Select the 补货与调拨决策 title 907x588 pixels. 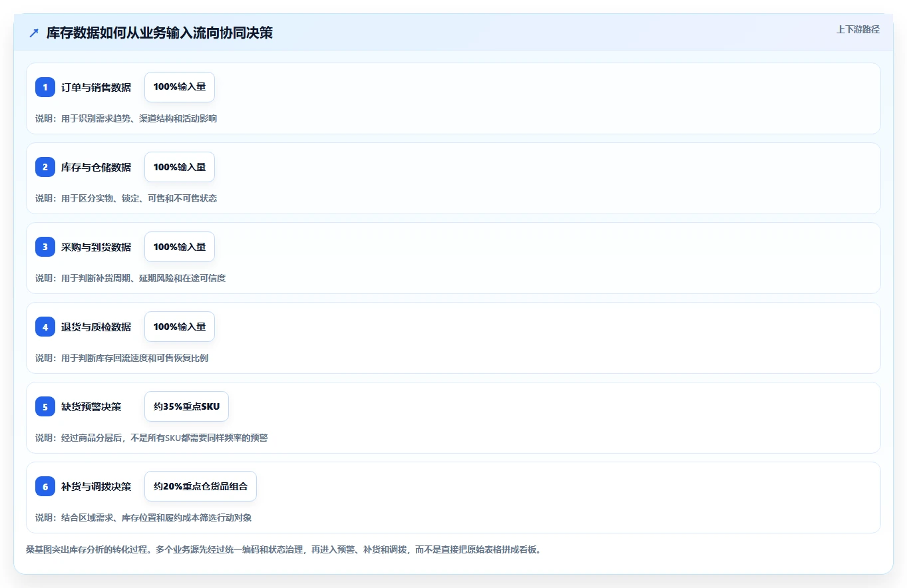pyautogui.click(x=96, y=486)
